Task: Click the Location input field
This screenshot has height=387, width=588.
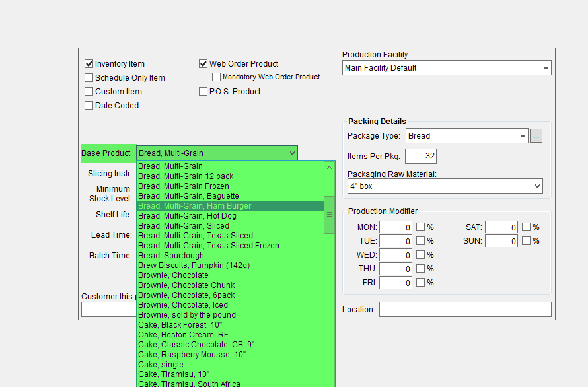Action: (465, 309)
